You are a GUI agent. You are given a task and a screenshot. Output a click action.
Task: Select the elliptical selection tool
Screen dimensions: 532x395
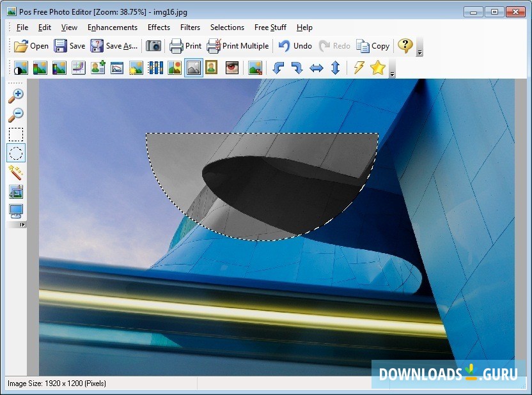pyautogui.click(x=16, y=153)
